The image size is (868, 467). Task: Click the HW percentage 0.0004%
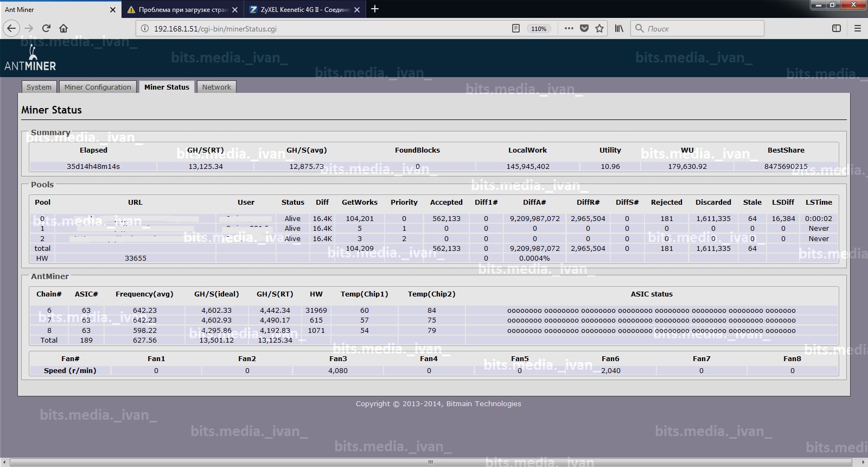534,258
